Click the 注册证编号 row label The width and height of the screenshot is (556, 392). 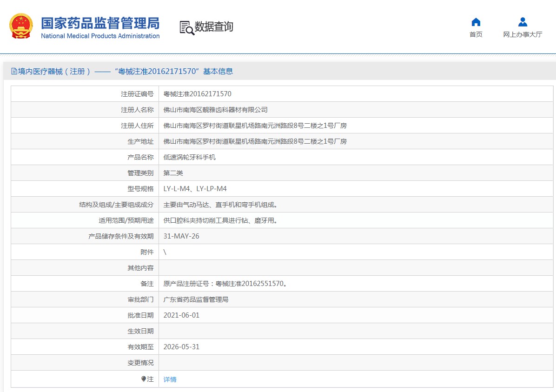(137, 94)
